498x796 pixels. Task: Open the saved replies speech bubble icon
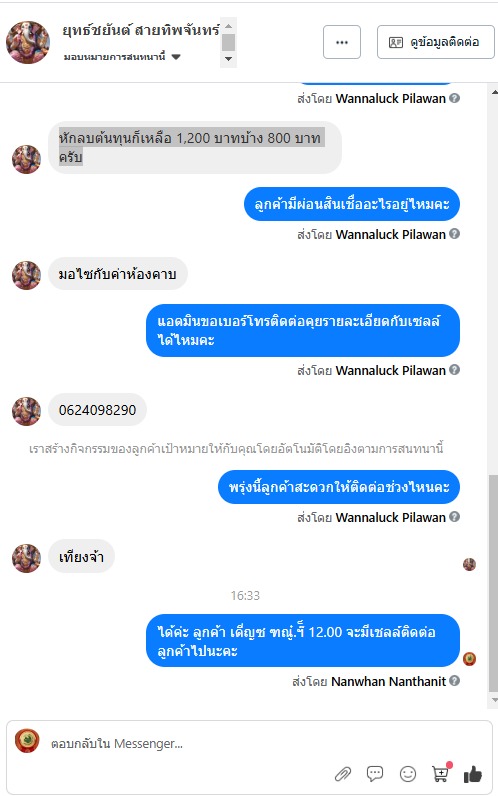[375, 774]
